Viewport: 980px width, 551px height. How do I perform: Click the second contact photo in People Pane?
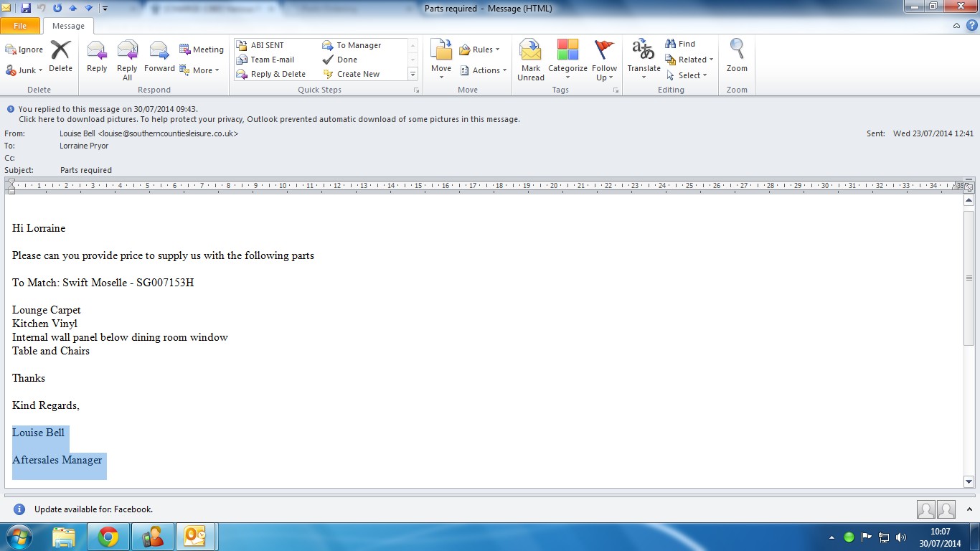[946, 509]
